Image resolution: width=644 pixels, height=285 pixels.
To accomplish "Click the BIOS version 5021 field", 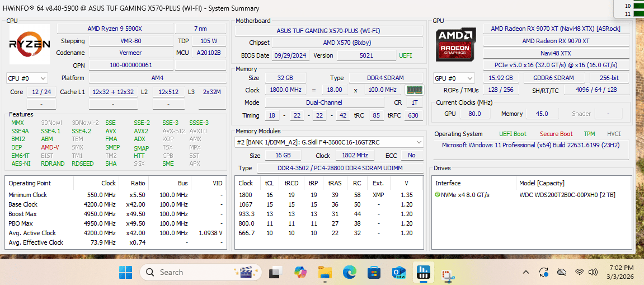I will (x=366, y=55).
